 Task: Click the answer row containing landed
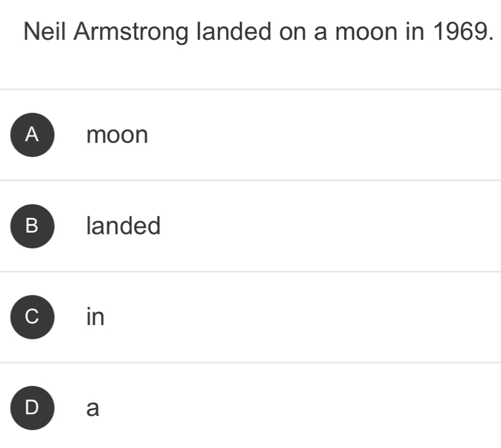(245, 226)
